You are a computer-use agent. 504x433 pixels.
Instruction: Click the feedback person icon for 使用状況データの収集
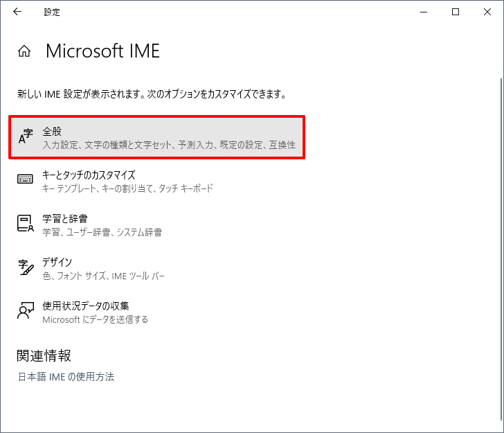point(26,310)
